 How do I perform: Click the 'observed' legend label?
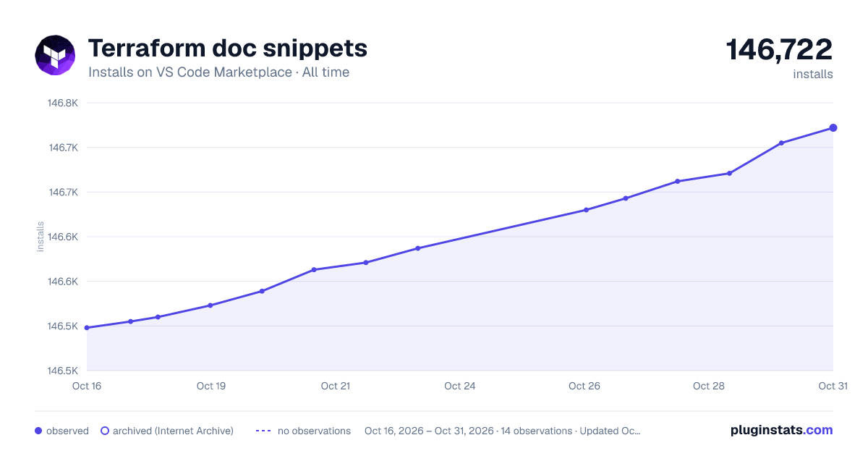pyautogui.click(x=67, y=431)
